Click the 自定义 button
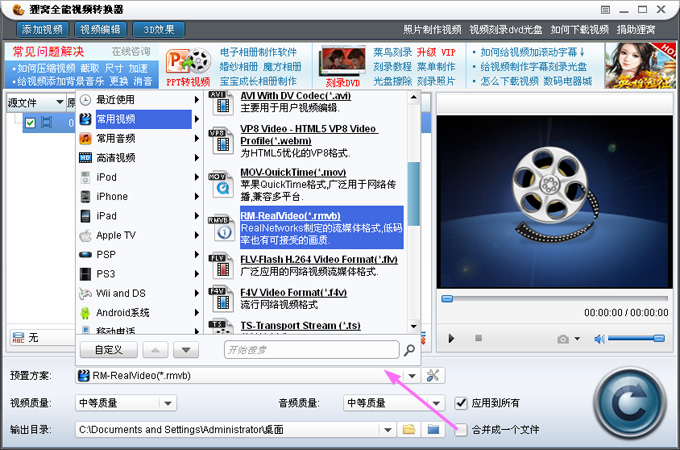 pyautogui.click(x=109, y=350)
